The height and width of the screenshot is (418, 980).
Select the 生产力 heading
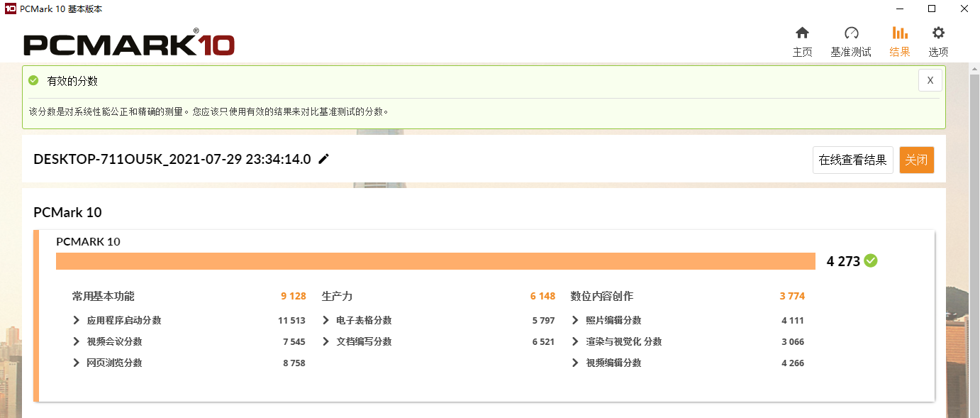click(x=337, y=296)
